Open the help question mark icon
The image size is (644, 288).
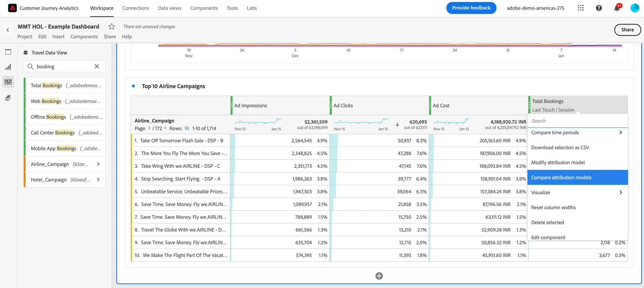[x=599, y=8]
